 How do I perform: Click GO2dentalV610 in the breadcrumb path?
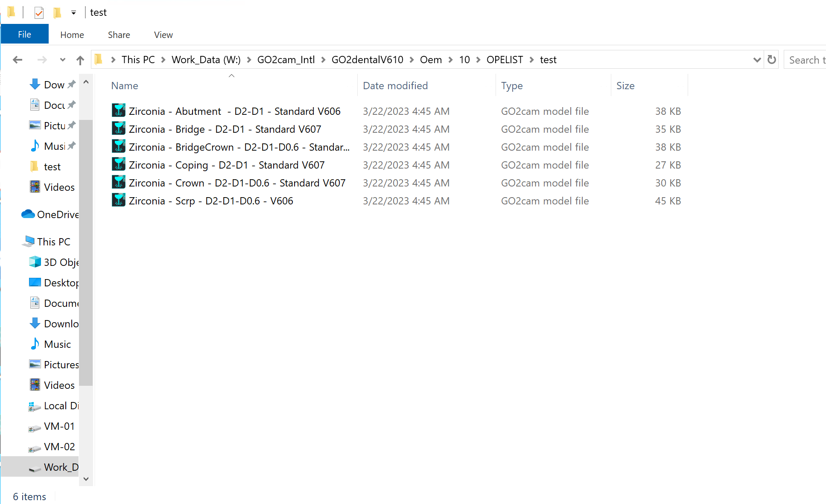coord(367,60)
